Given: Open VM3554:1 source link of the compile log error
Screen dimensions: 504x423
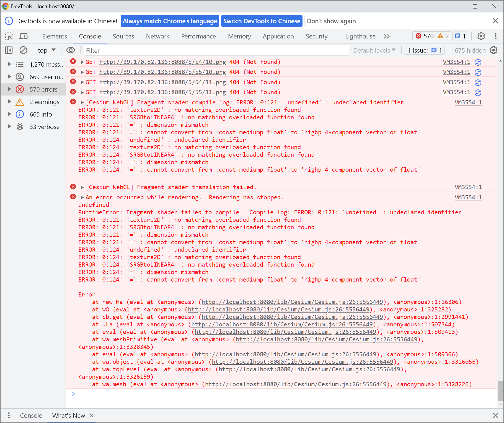Looking at the screenshot, I should click(468, 102).
